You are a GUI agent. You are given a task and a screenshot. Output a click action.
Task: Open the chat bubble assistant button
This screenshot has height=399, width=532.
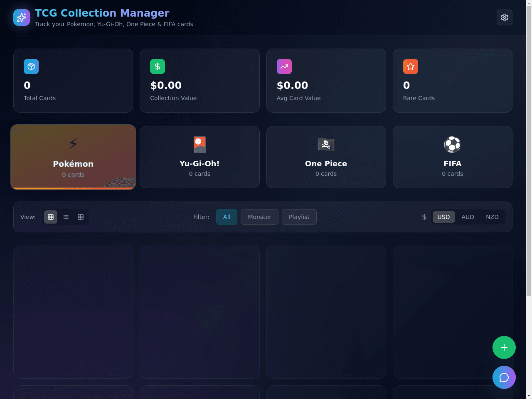point(504,377)
